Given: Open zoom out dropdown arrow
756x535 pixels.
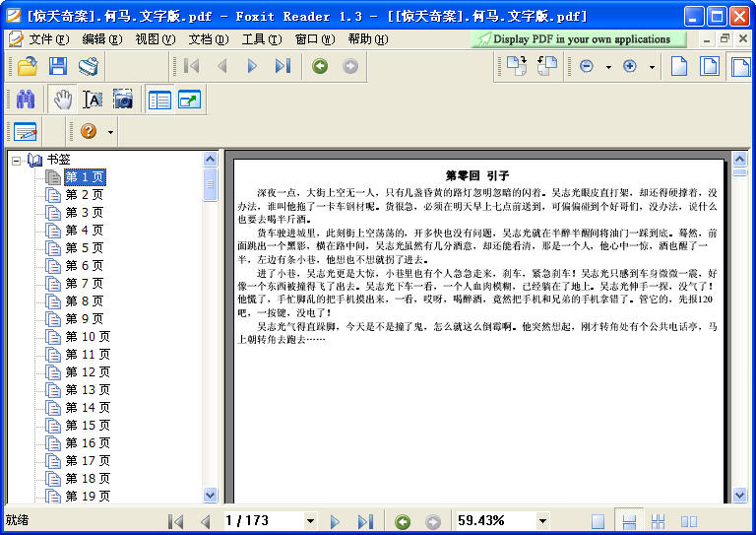Looking at the screenshot, I should (x=608, y=67).
